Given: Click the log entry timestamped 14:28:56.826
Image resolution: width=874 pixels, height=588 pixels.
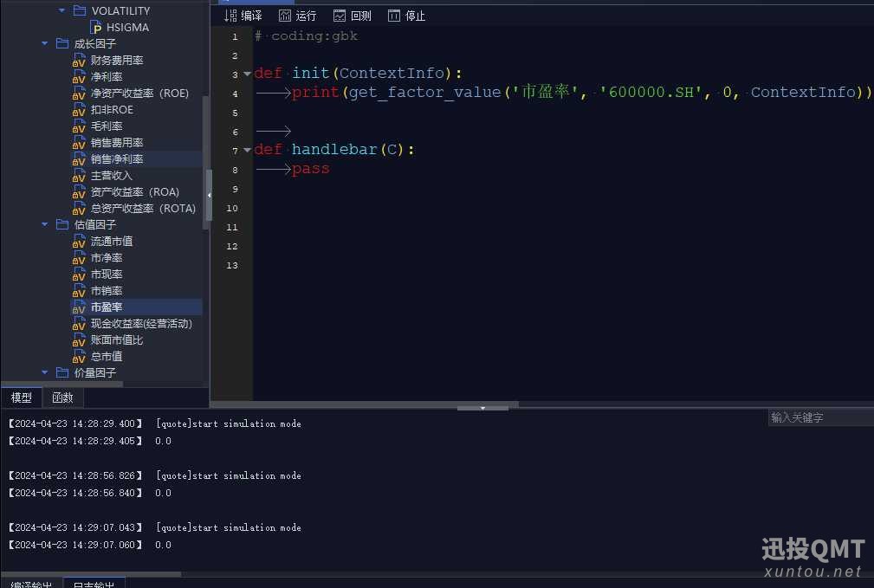Looking at the screenshot, I should 155,475.
